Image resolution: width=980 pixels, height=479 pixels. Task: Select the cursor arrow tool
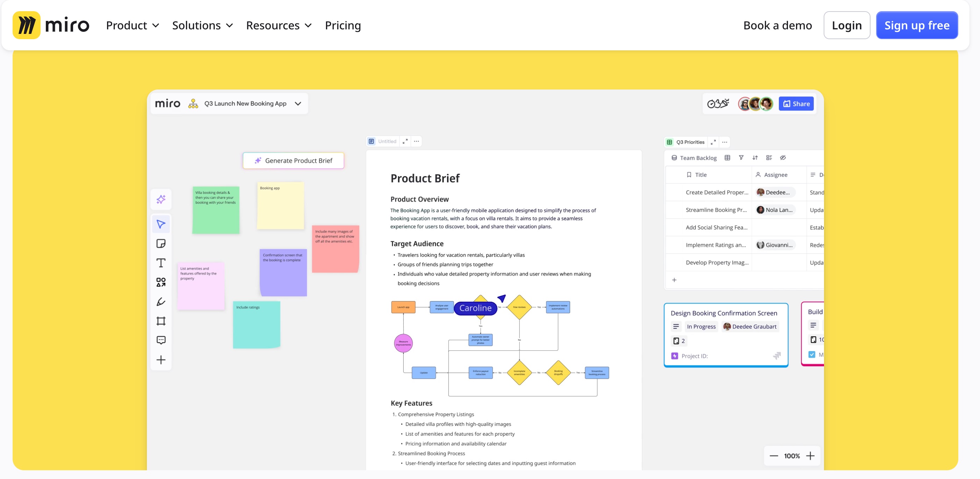pos(161,224)
